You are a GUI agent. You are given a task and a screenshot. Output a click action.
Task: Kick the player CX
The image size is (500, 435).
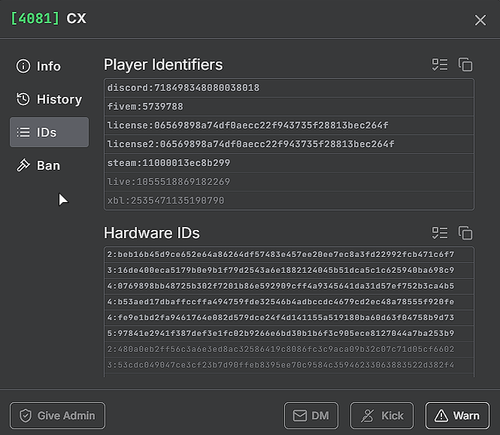click(x=382, y=415)
